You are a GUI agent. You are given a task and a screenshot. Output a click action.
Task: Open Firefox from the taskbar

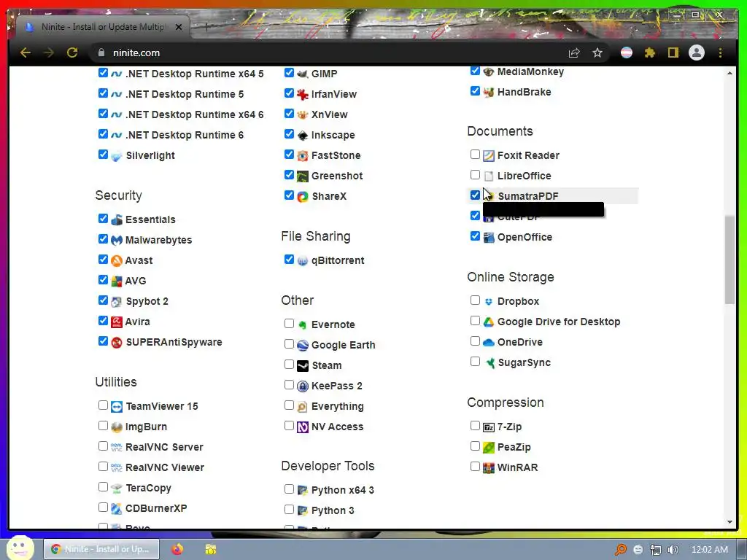click(177, 549)
